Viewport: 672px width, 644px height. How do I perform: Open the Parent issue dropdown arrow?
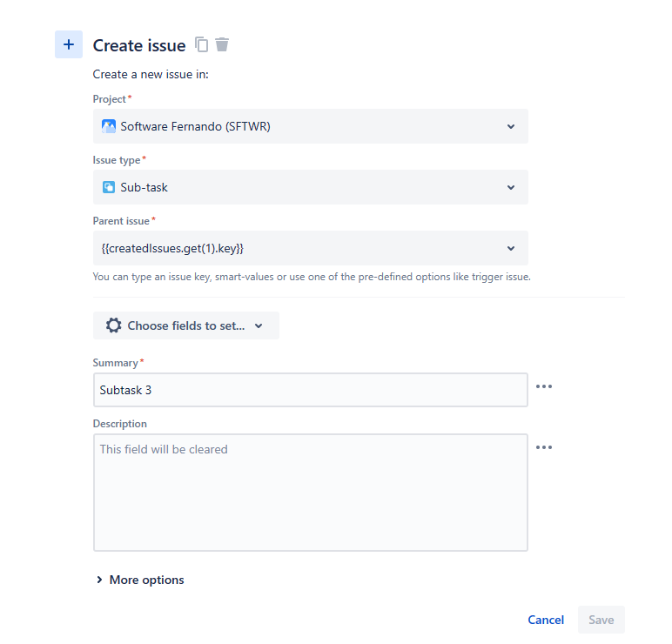point(511,249)
